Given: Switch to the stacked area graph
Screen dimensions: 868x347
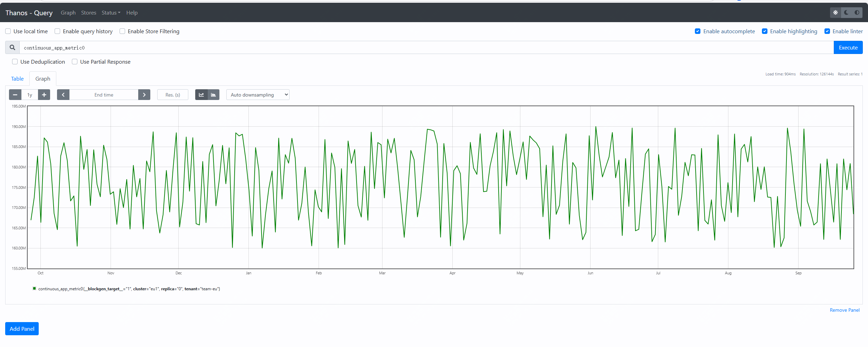Looking at the screenshot, I should point(214,95).
